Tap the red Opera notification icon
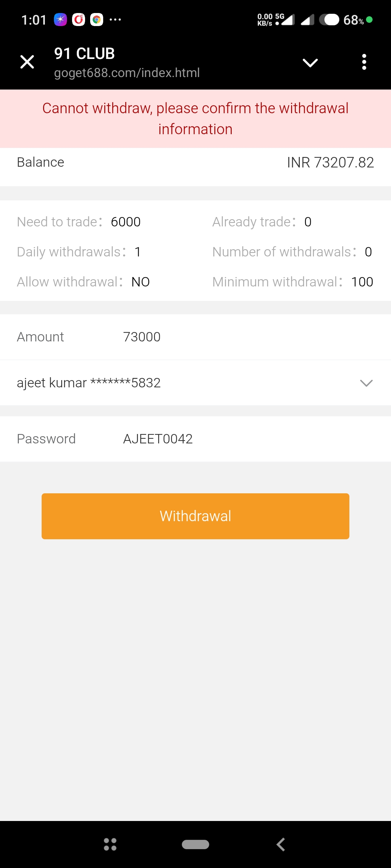The height and width of the screenshot is (868, 391). tap(79, 20)
